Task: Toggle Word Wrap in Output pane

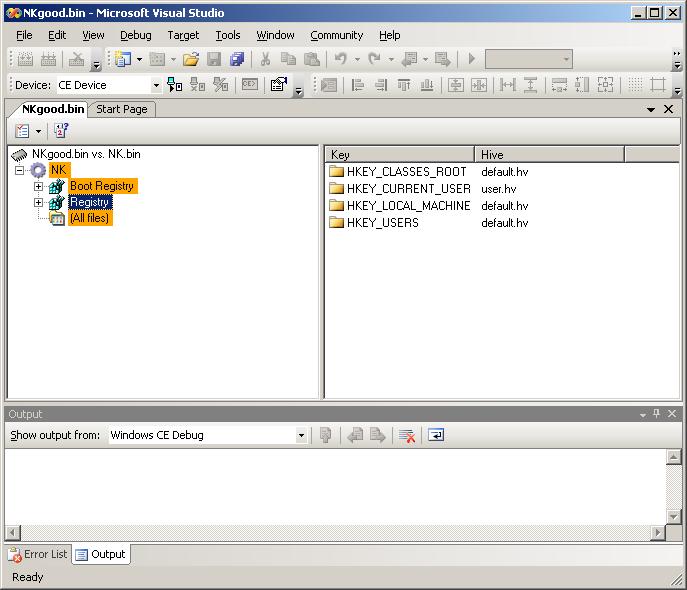Action: pos(436,435)
